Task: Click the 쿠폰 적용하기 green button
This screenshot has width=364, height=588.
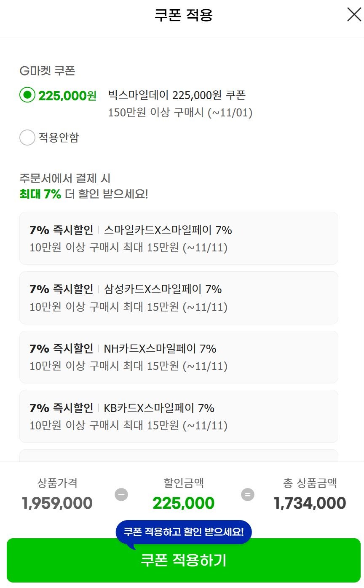Action: click(182, 561)
